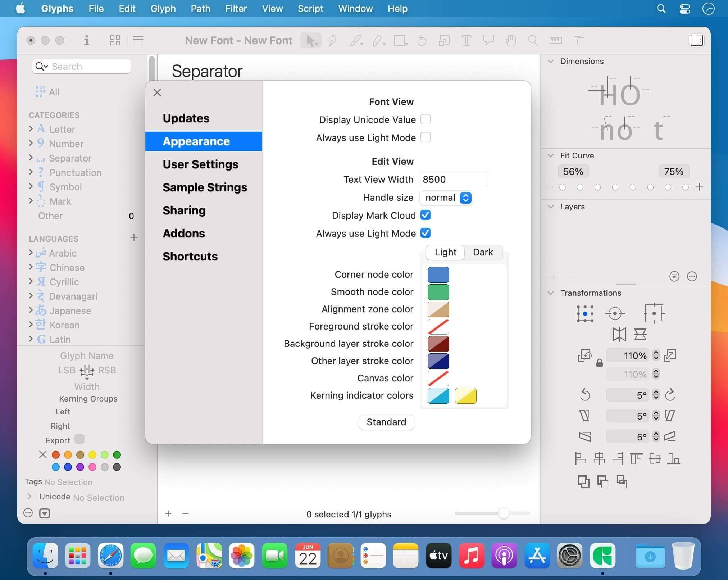Viewport: 728px width, 580px height.
Task: Select the Dark color scheme segment
Action: [x=483, y=252]
